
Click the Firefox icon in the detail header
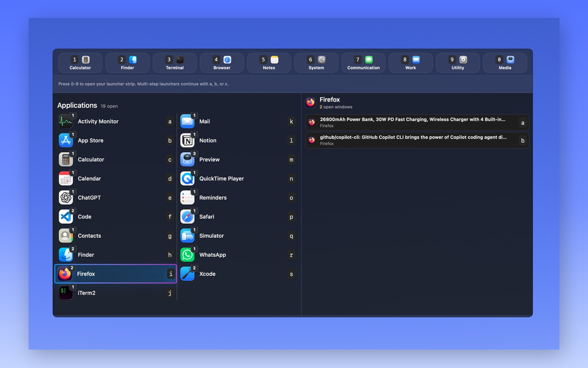pyautogui.click(x=311, y=102)
